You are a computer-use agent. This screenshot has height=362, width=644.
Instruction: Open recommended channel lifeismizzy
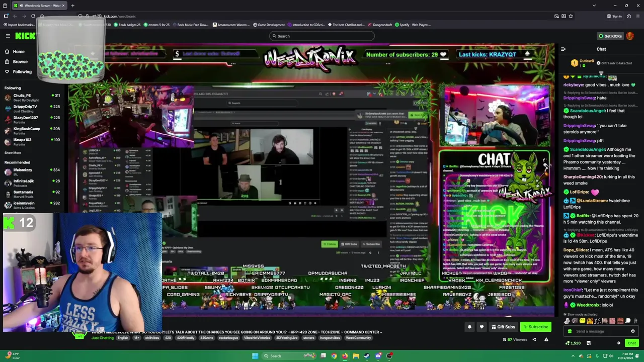32,172
